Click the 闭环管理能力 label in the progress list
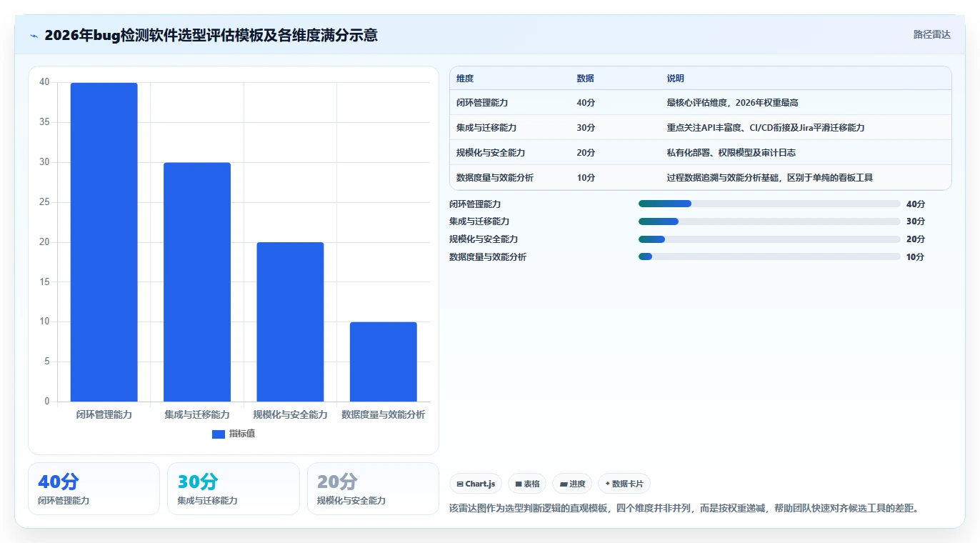The image size is (980, 543). 475,204
